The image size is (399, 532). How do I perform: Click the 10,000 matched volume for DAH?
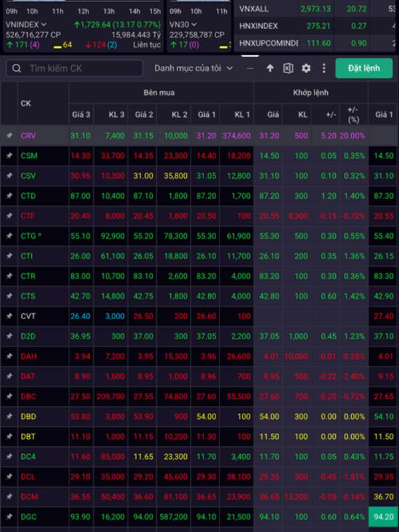[296, 356]
